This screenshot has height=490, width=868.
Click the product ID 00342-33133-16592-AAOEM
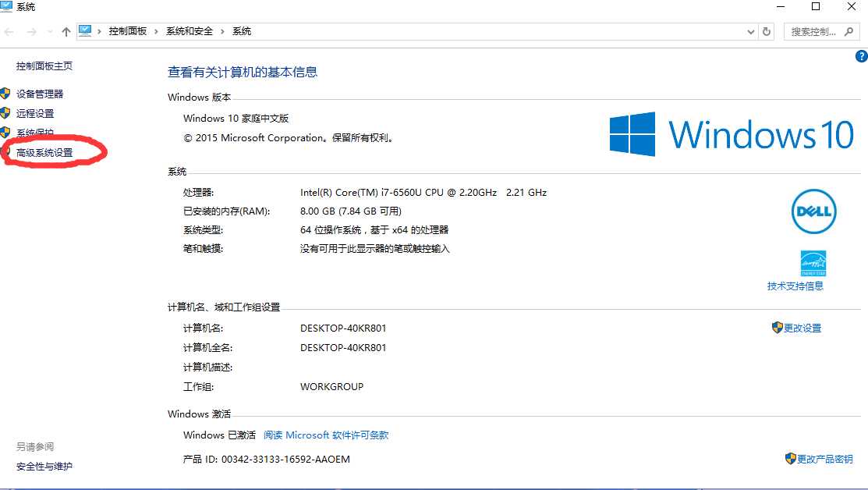tap(285, 459)
